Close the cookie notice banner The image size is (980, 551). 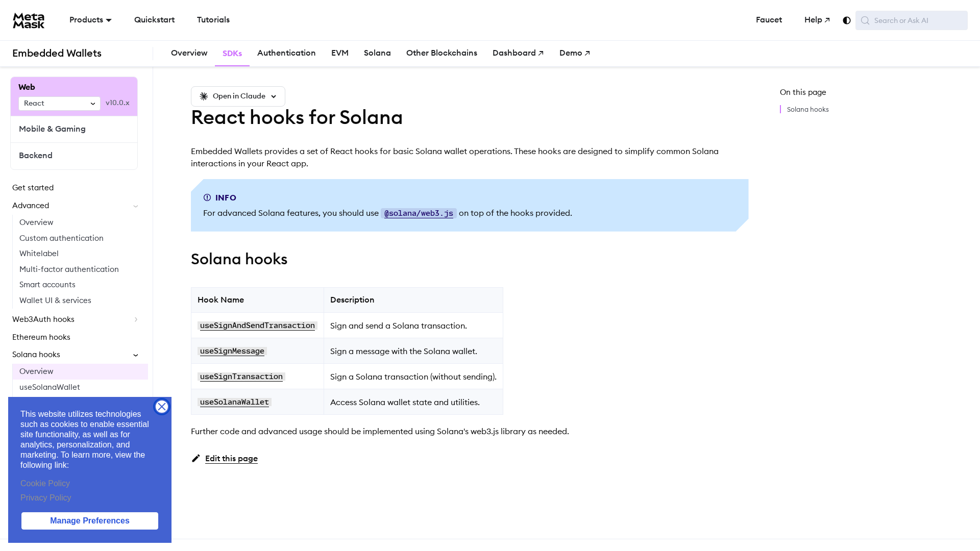click(162, 407)
